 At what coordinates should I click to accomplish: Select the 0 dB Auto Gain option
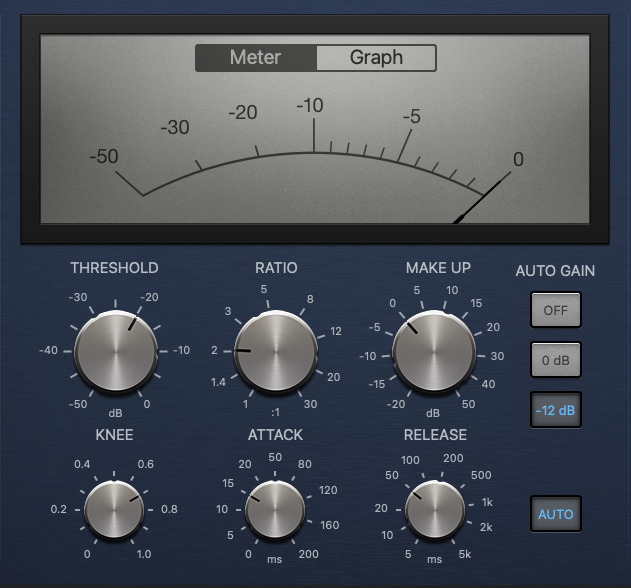tap(555, 360)
